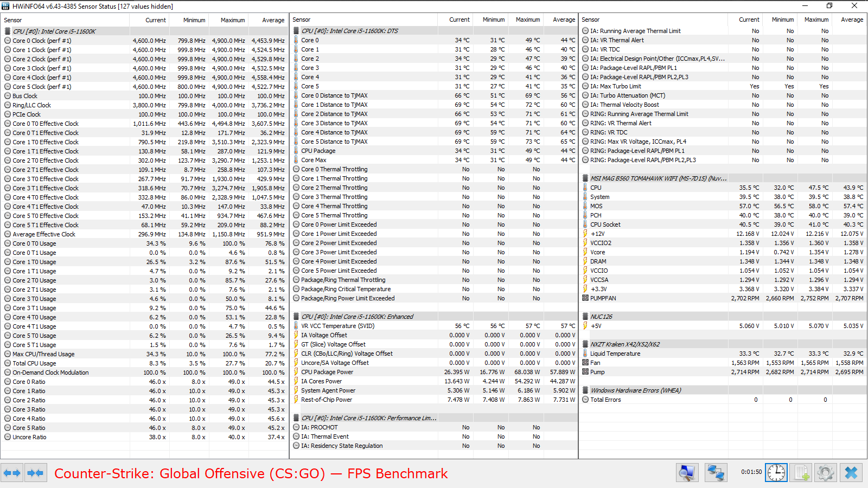The image size is (868, 488).
Task: Select the CPU Socket temperature row
Action: tap(723, 224)
